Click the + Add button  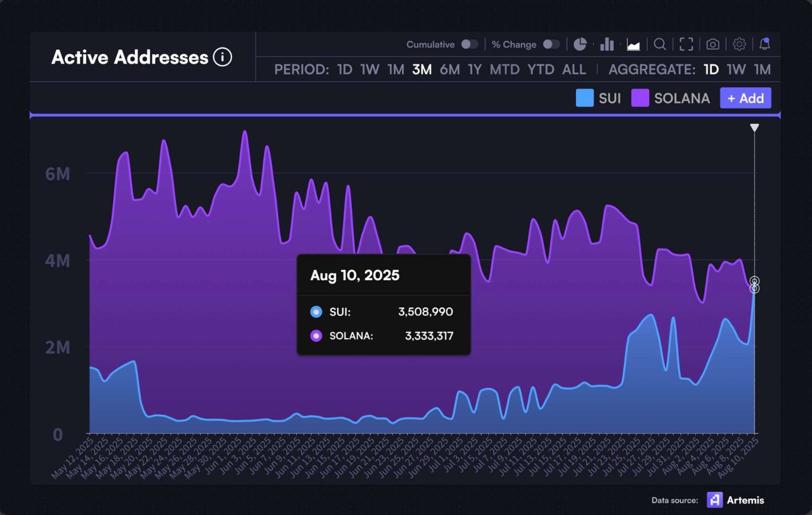point(746,98)
